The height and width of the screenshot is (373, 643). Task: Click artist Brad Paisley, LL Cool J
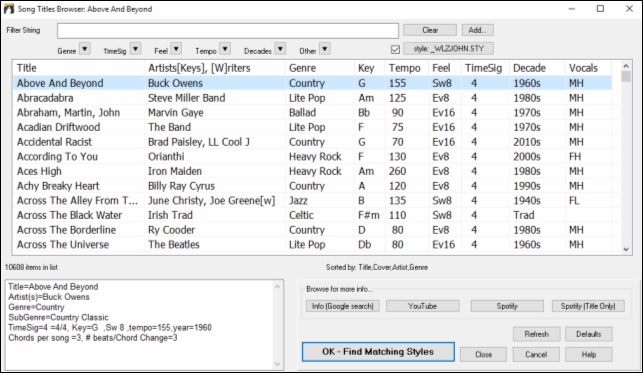point(199,142)
